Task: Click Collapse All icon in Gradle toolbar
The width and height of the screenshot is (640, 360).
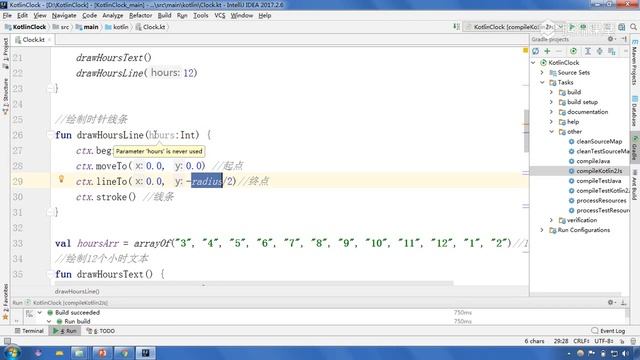Action: 600,51
